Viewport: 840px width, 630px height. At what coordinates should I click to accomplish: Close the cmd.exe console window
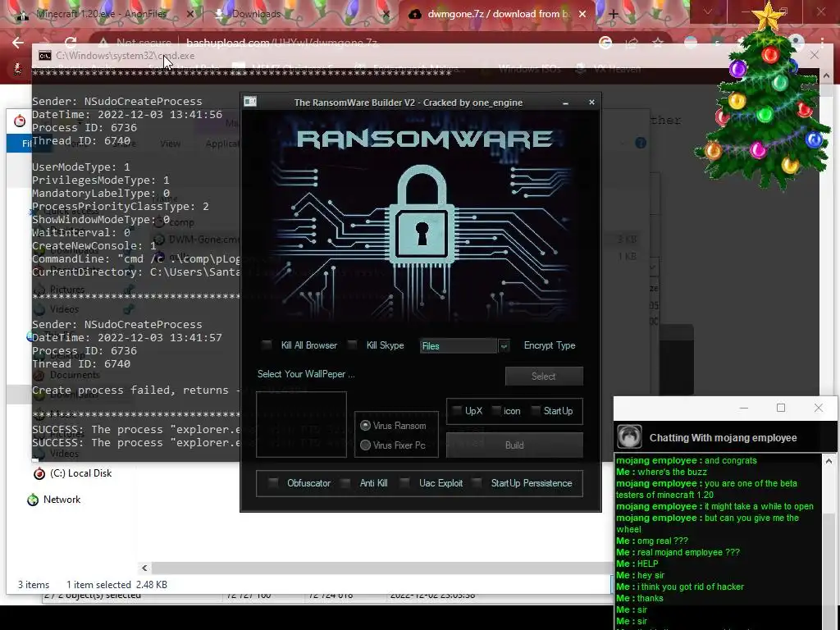point(815,55)
